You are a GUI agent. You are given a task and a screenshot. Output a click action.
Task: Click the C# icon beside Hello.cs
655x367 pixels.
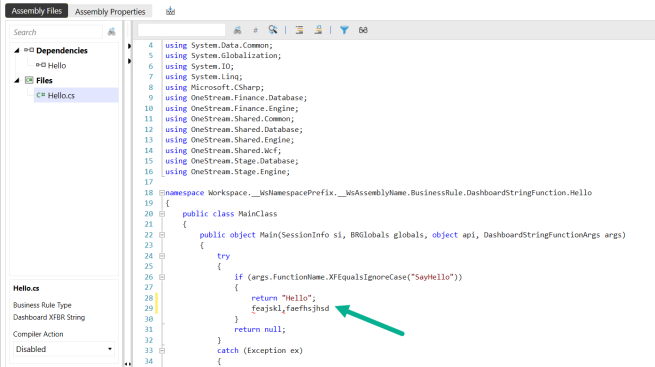(x=41, y=95)
